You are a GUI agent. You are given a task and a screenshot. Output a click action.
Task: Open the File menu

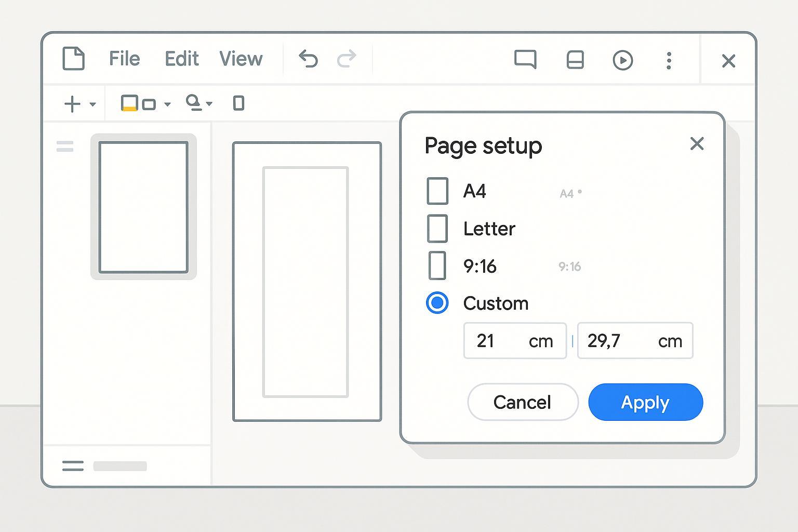pos(124,59)
